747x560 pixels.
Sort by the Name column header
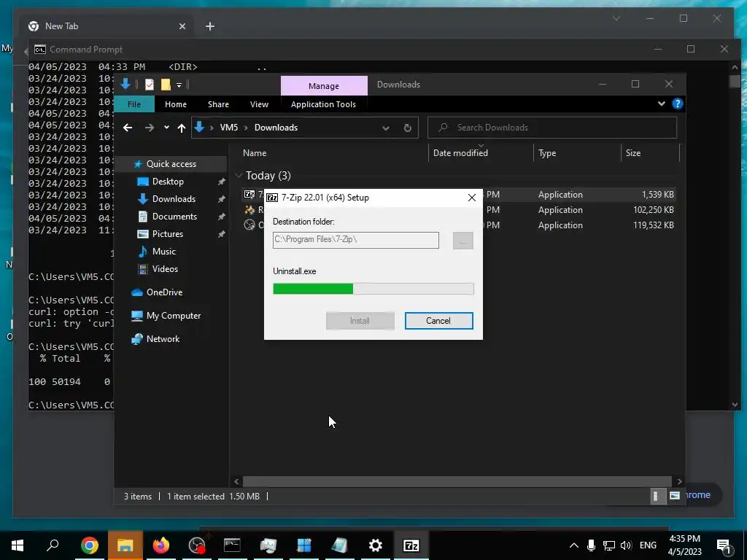pos(255,153)
